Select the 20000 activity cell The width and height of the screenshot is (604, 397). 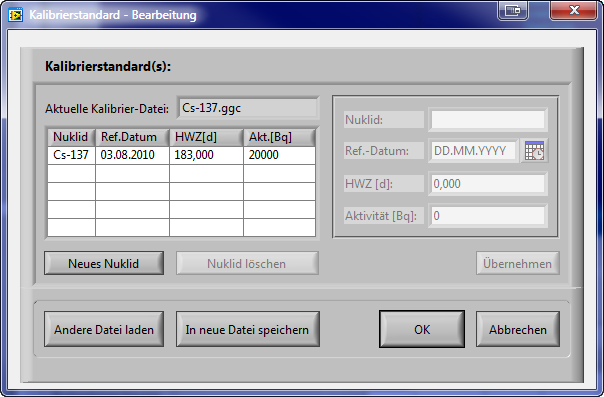tap(280, 155)
